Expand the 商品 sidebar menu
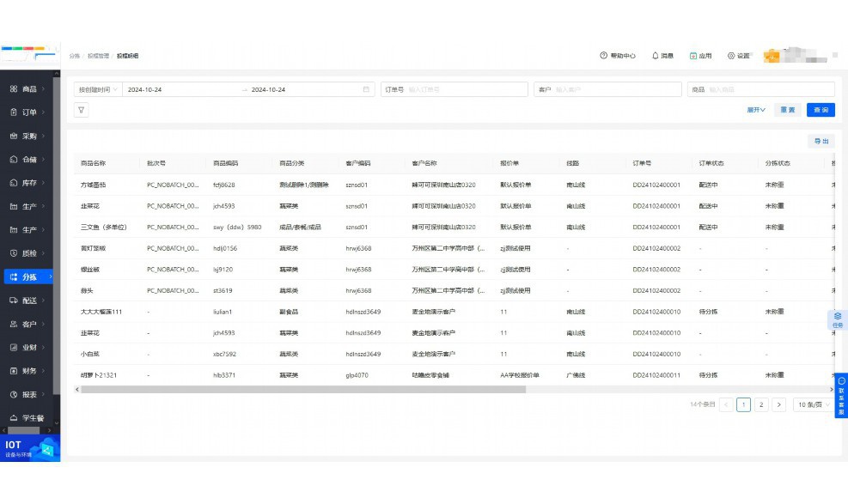Screen dimensions: 848x504 point(29,89)
